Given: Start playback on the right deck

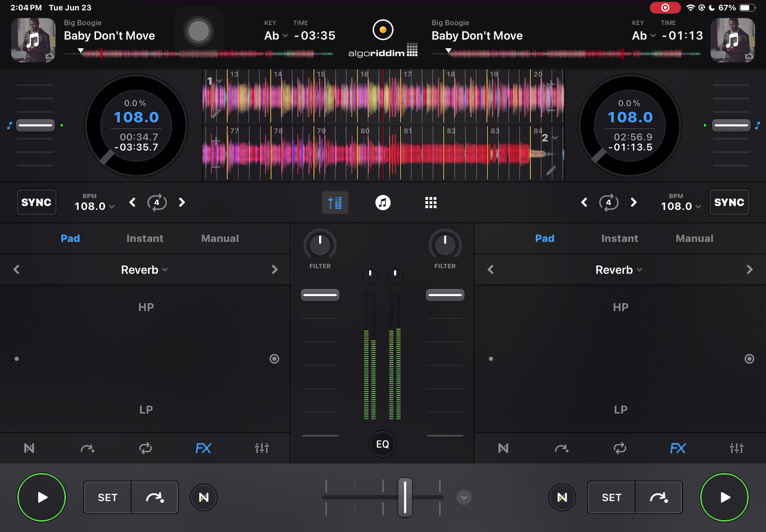Looking at the screenshot, I should click(x=725, y=497).
